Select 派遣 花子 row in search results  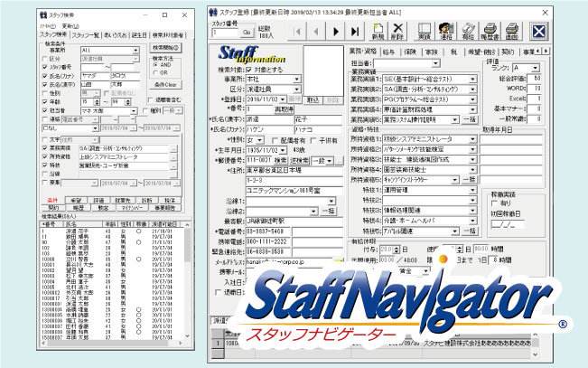[112, 231]
